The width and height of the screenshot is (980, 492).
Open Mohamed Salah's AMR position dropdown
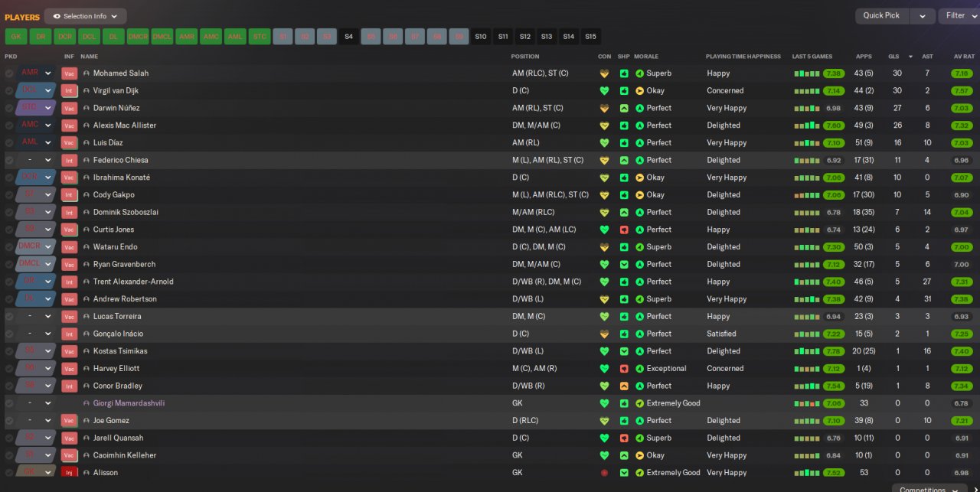coord(47,73)
